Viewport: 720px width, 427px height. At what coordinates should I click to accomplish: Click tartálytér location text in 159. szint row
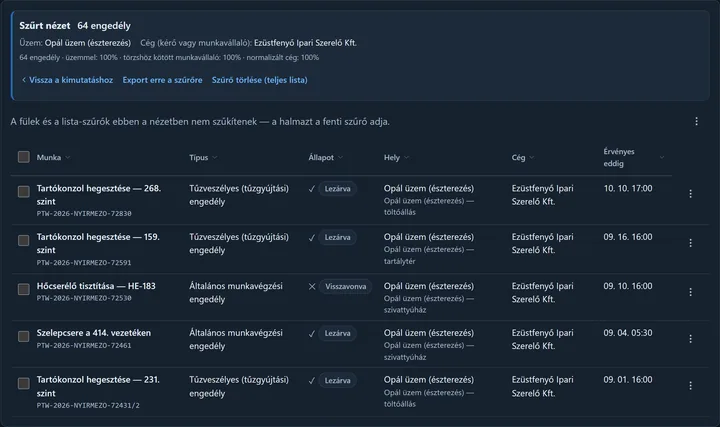point(399,261)
